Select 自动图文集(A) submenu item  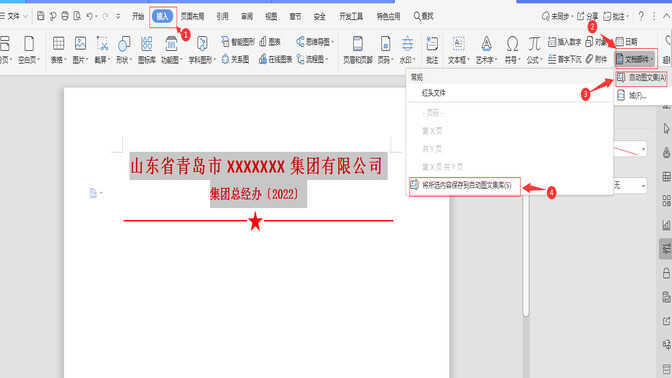point(642,78)
